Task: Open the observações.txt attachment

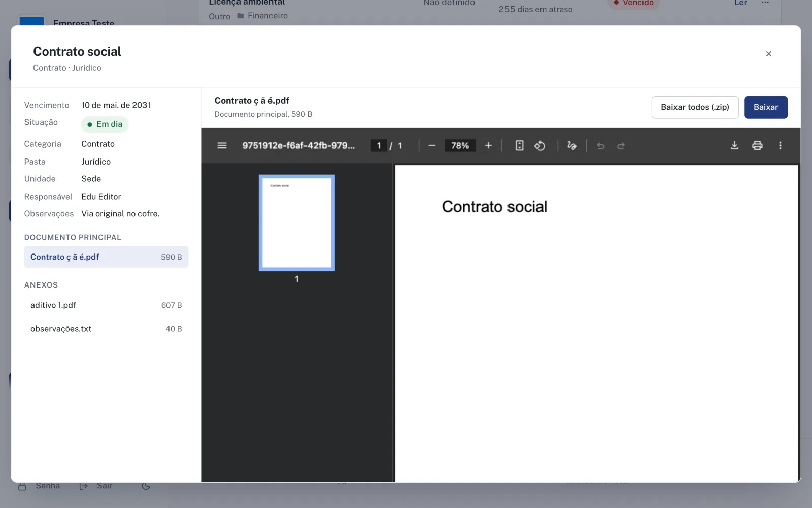Action: [106, 329]
